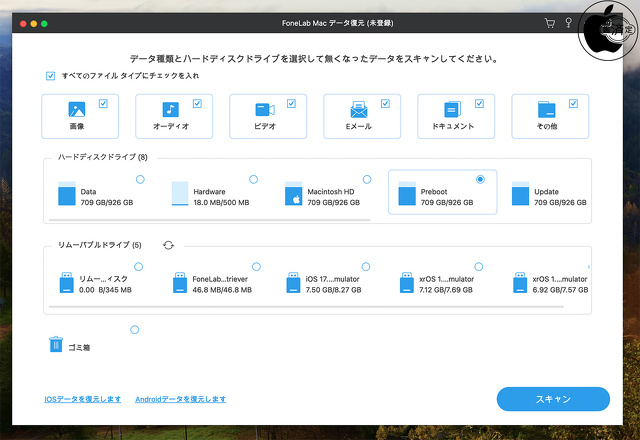This screenshot has height=440, width=640.
Task: Refresh the removable drives list
Action: pyautogui.click(x=168, y=245)
